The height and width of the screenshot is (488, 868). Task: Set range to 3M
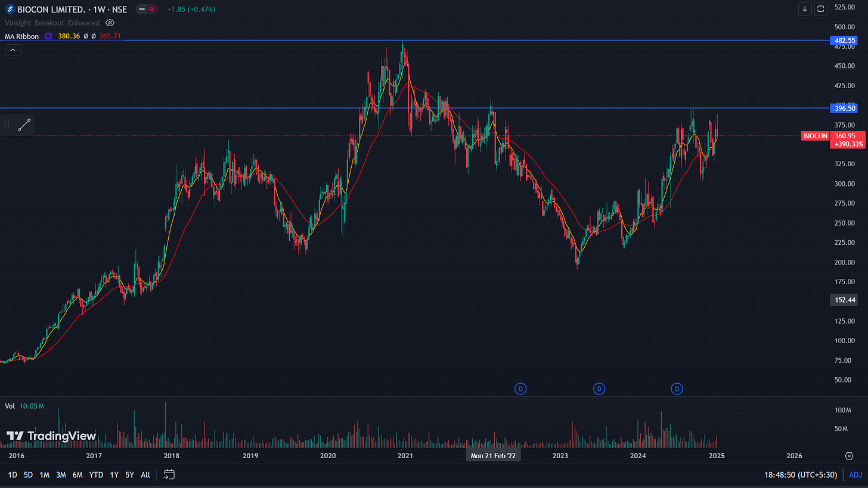click(61, 475)
